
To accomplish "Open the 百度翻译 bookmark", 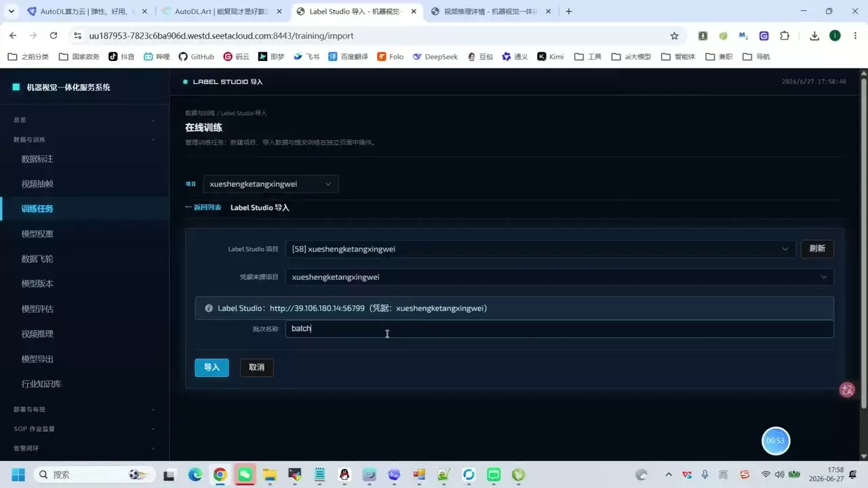I will (348, 57).
